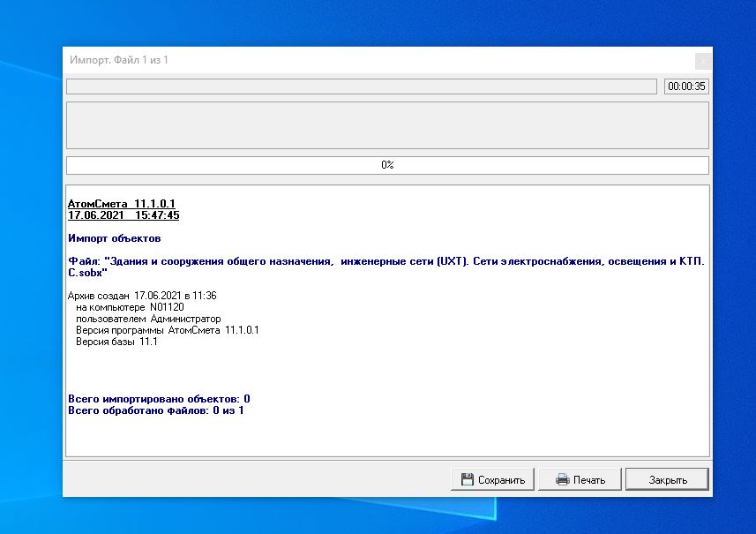Viewport: 756px width, 534px height.
Task: Click the Сохранить button
Action: 492,479
